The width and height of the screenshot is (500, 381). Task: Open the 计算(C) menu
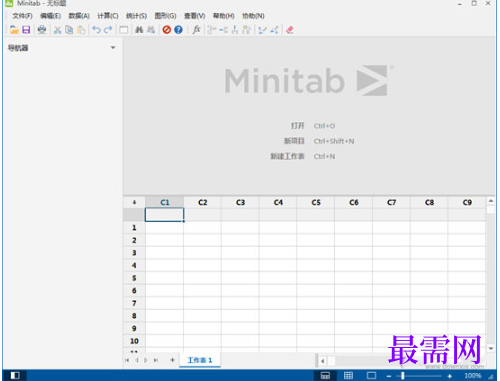pos(108,16)
